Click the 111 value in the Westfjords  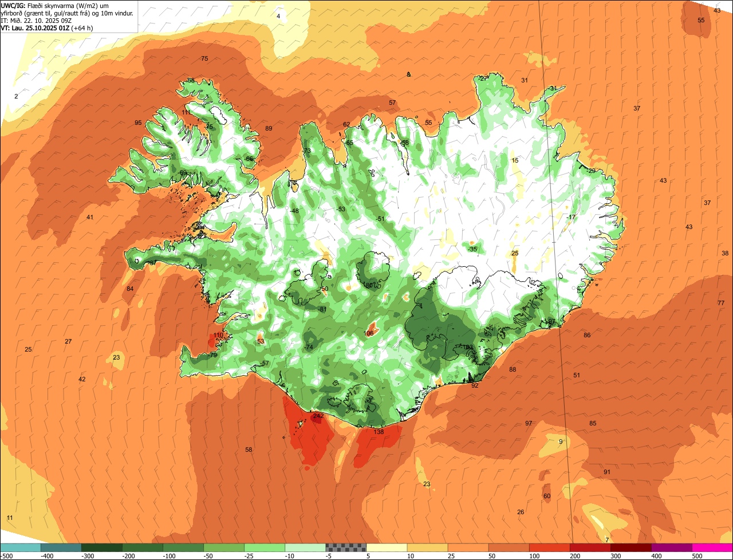[187, 112]
